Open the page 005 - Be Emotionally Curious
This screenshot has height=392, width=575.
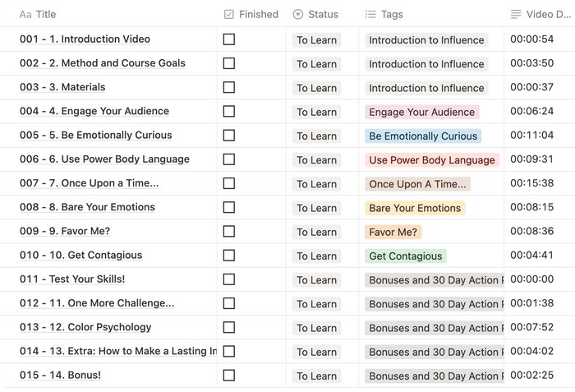[95, 136]
